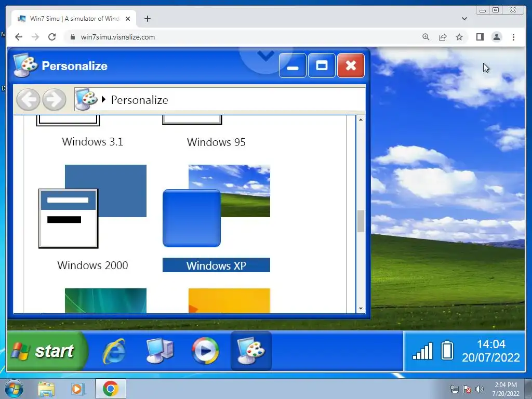Reload the Win7 Simu page

tap(52, 37)
